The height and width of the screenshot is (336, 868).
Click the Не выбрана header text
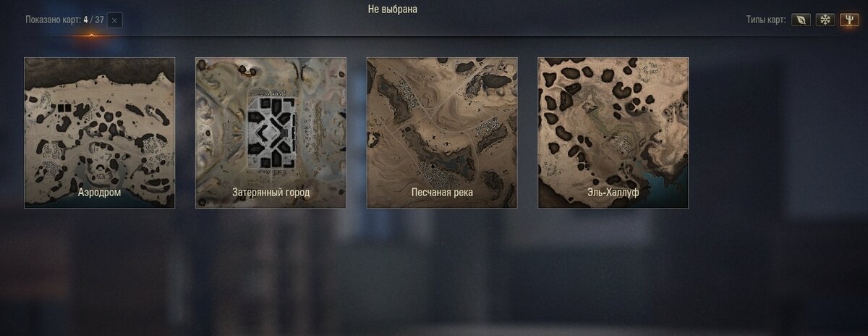[x=393, y=9]
